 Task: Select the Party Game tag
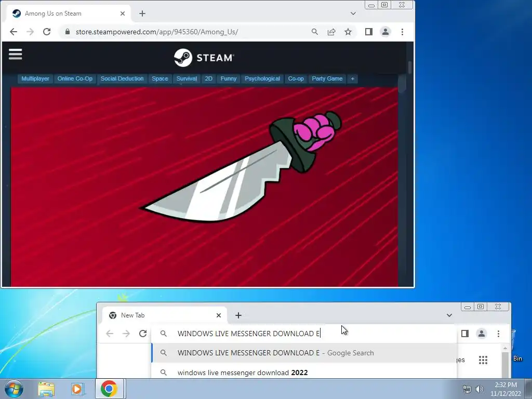[327, 79]
